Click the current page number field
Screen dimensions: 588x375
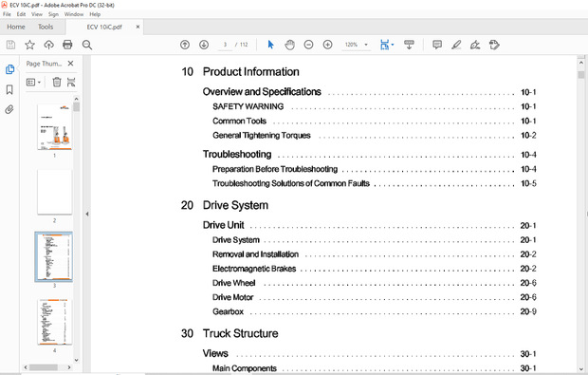[x=225, y=45]
